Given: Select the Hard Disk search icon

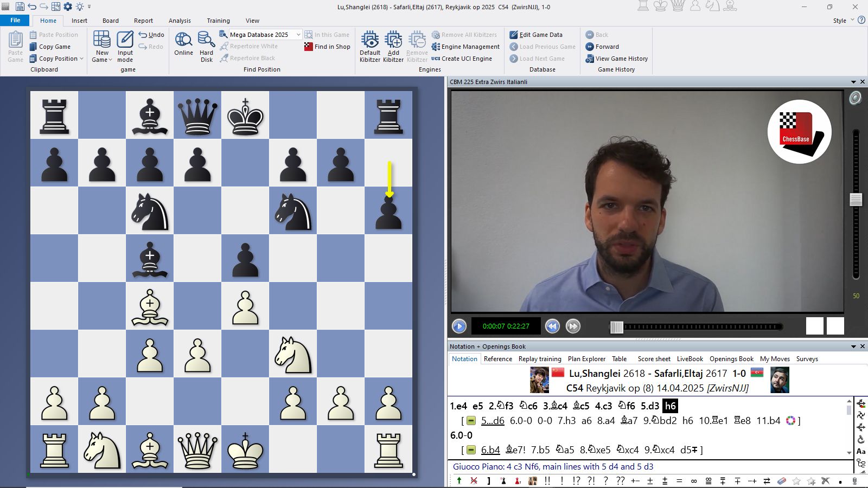Looking at the screenshot, I should [x=206, y=40].
